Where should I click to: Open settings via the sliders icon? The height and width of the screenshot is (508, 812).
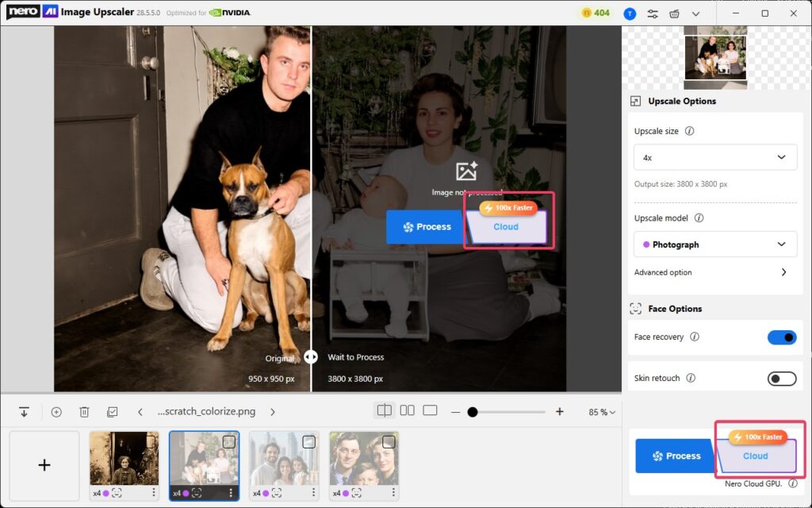653,13
